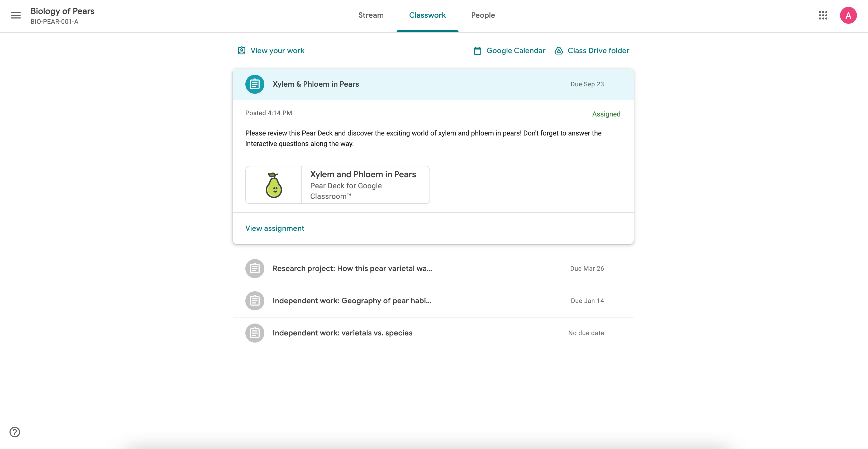Click the Biology of Pears class title
The height and width of the screenshot is (449, 868).
click(x=62, y=11)
